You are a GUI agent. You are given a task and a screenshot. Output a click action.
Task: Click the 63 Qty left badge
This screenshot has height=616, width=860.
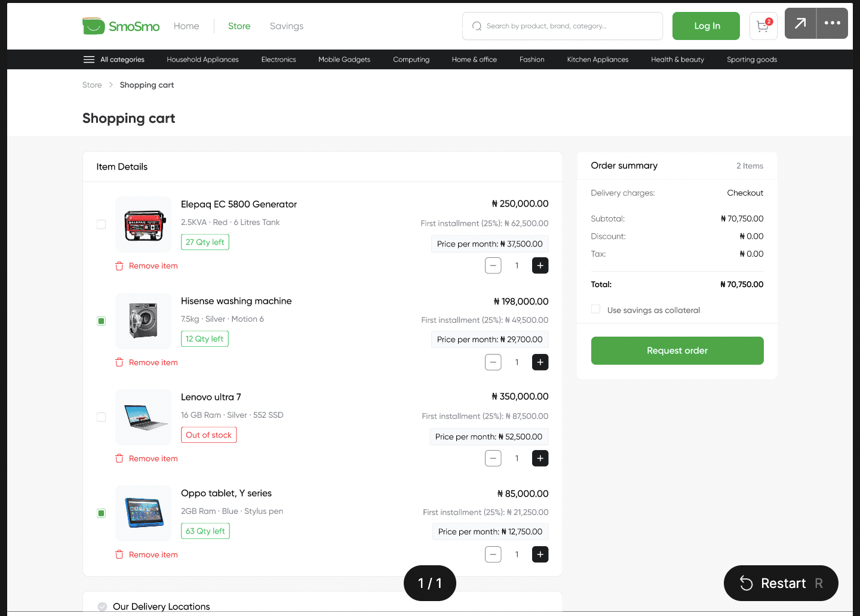[x=205, y=531]
